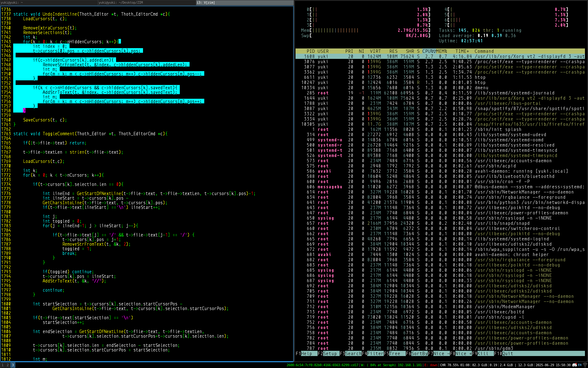Select systemd-oomd row PID 499

tap(440, 140)
